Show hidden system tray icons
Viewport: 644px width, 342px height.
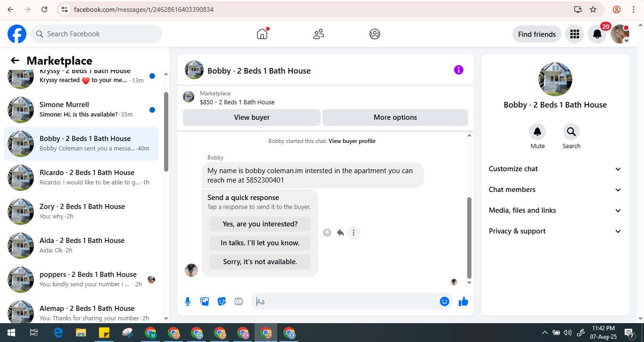(545, 333)
